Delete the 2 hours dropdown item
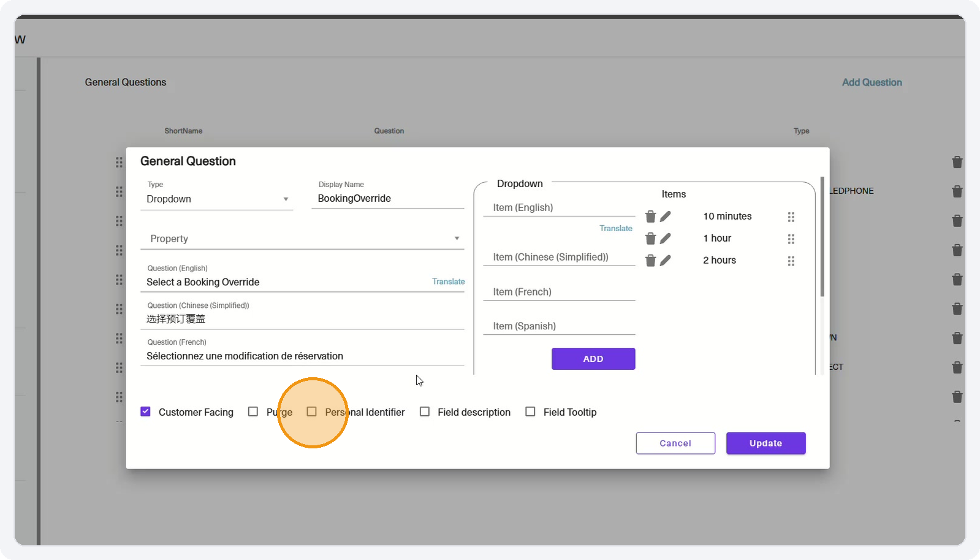Viewport: 980px width, 560px height. click(x=650, y=261)
